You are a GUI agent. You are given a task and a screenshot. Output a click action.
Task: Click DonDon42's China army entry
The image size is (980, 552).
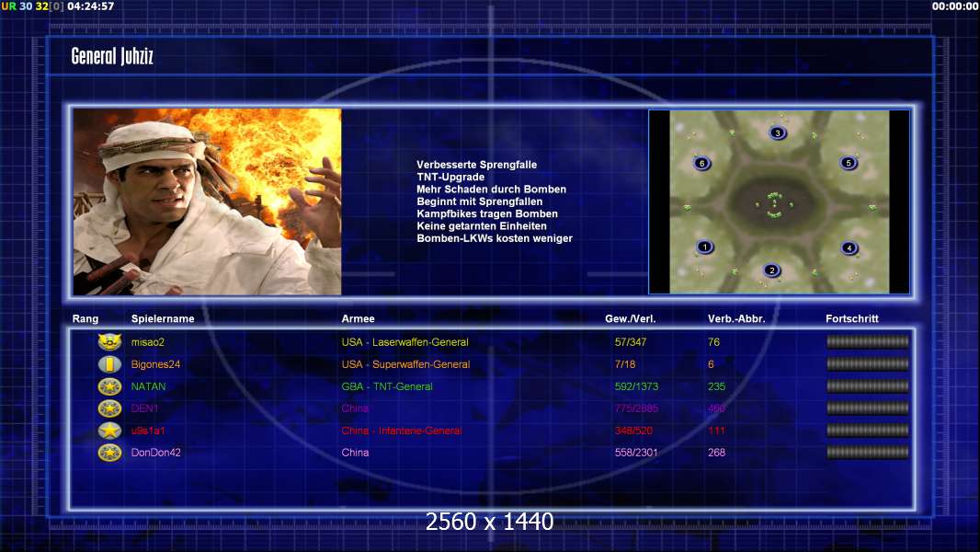355,453
